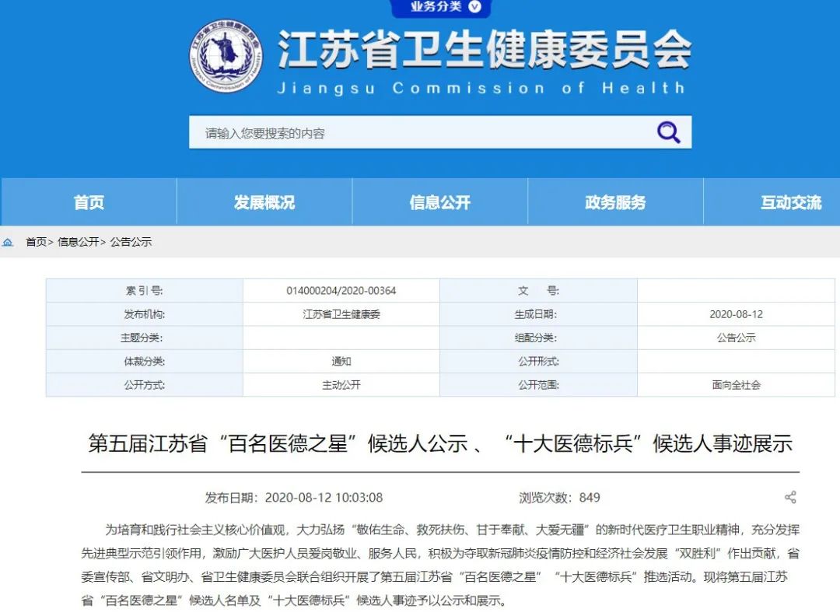Click the publish date 2020-08-12 10:03:08

[293, 498]
